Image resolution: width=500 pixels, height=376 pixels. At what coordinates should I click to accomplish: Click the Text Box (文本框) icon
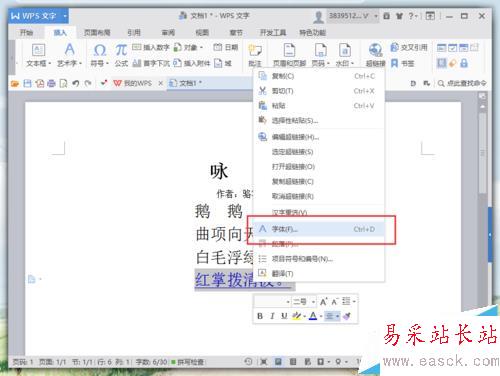tap(38, 50)
